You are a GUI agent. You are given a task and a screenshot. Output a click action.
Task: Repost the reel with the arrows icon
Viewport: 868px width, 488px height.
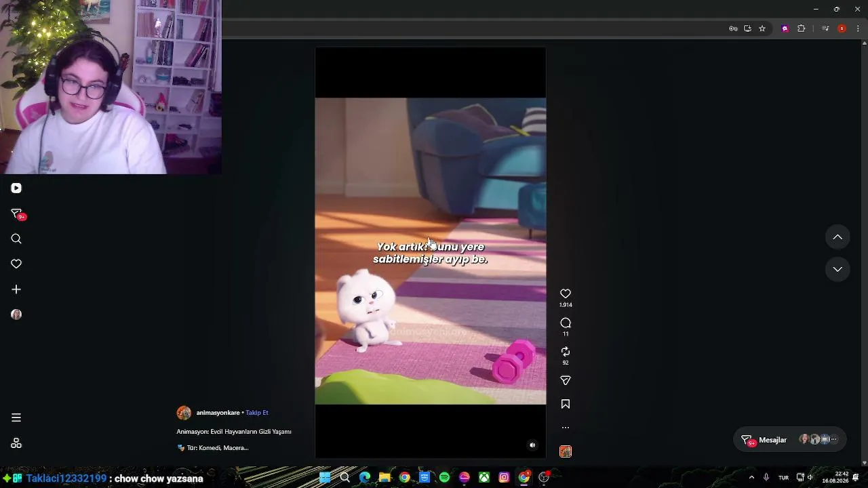(x=566, y=352)
